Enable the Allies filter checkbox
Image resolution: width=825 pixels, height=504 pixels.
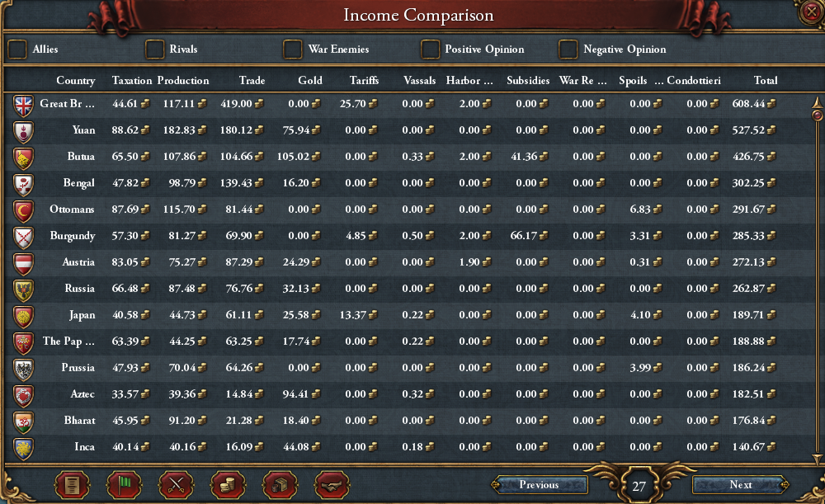pos(17,49)
